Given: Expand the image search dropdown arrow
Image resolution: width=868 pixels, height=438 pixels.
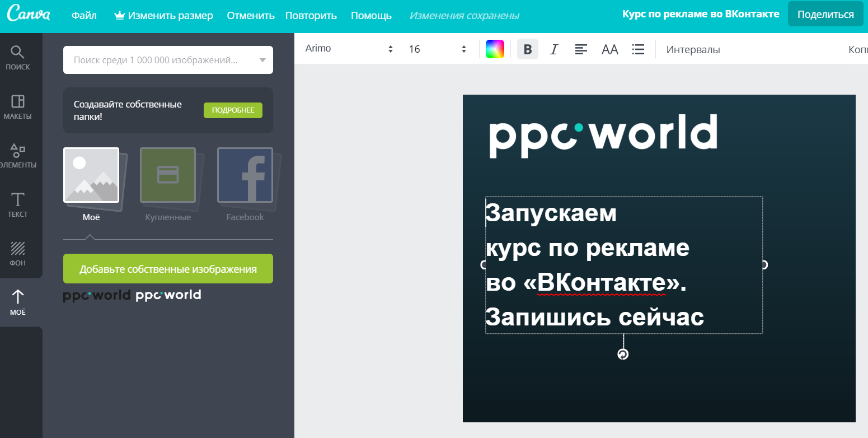Looking at the screenshot, I should click(x=263, y=60).
